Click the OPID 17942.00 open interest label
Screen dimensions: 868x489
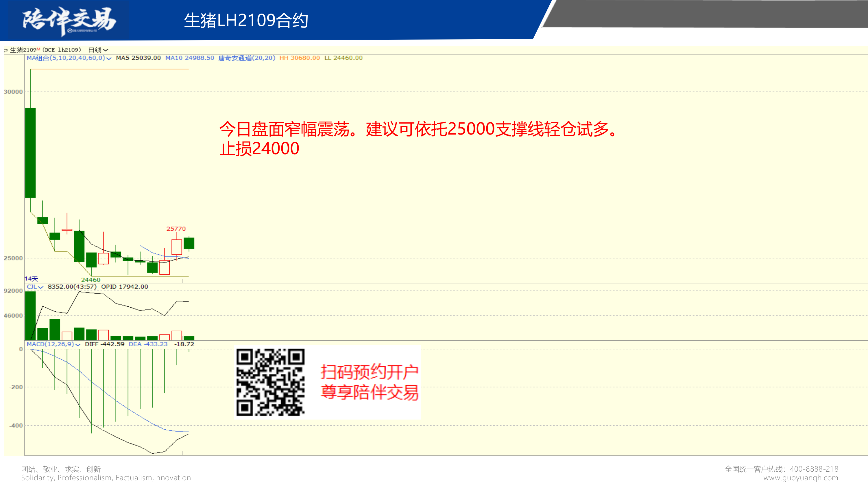pos(124,287)
